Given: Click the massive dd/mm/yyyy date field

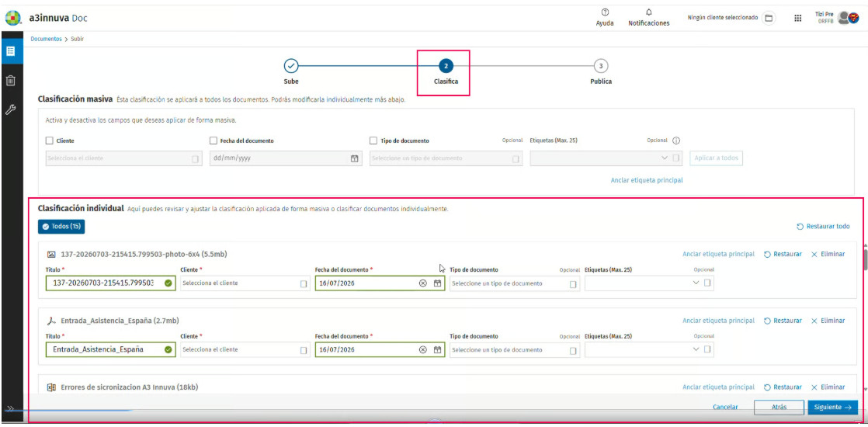Looking at the screenshot, I should [x=286, y=158].
